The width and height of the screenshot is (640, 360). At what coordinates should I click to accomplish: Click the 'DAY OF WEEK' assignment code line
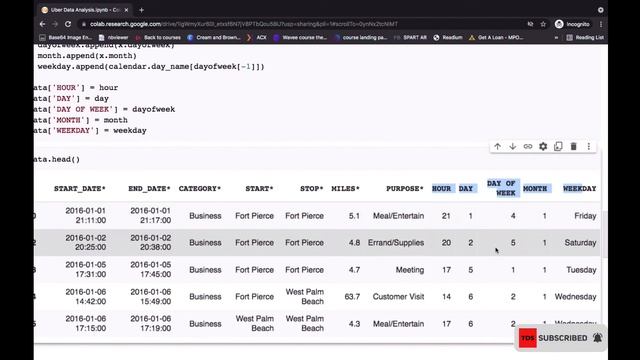coord(104,109)
